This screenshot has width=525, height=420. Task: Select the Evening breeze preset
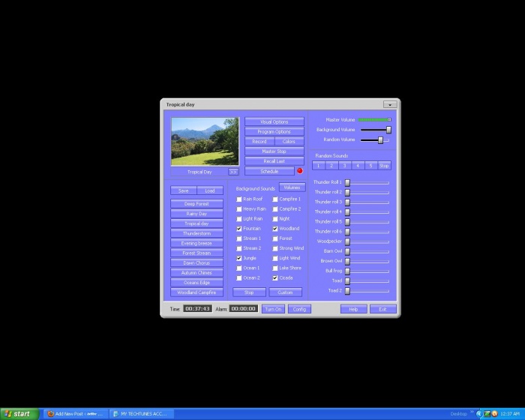coord(196,243)
